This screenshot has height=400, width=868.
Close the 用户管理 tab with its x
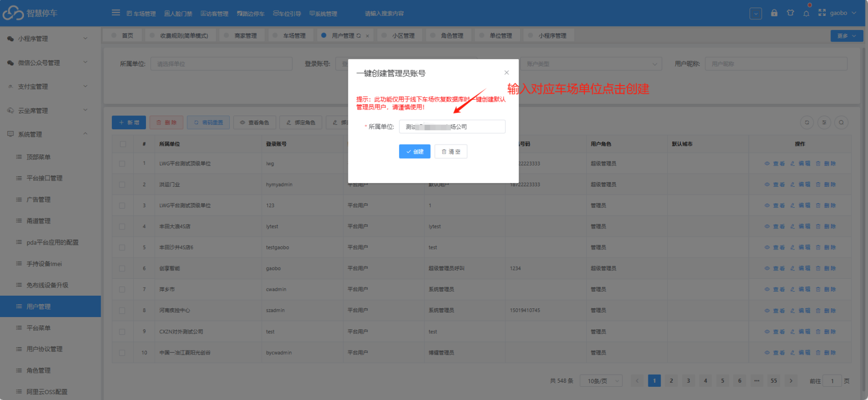368,36
